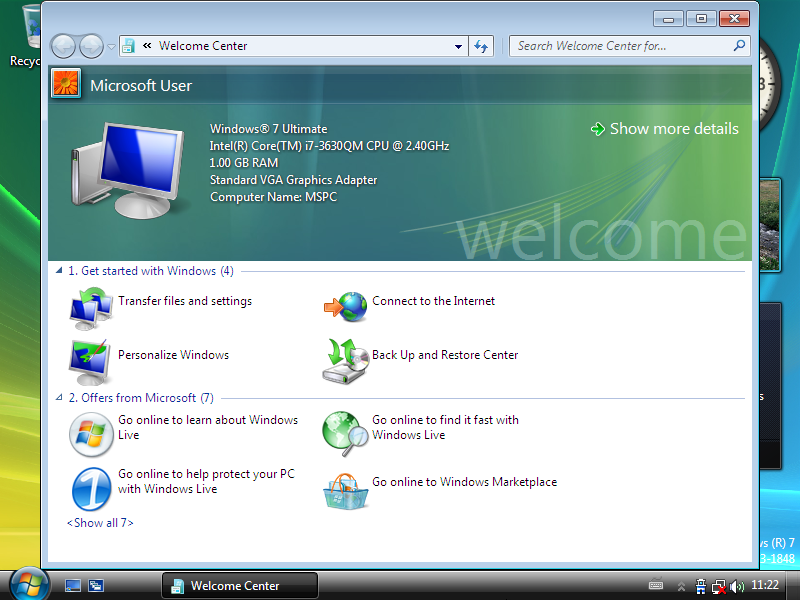
Task: Click the computer monitor system image
Action: click(x=128, y=170)
